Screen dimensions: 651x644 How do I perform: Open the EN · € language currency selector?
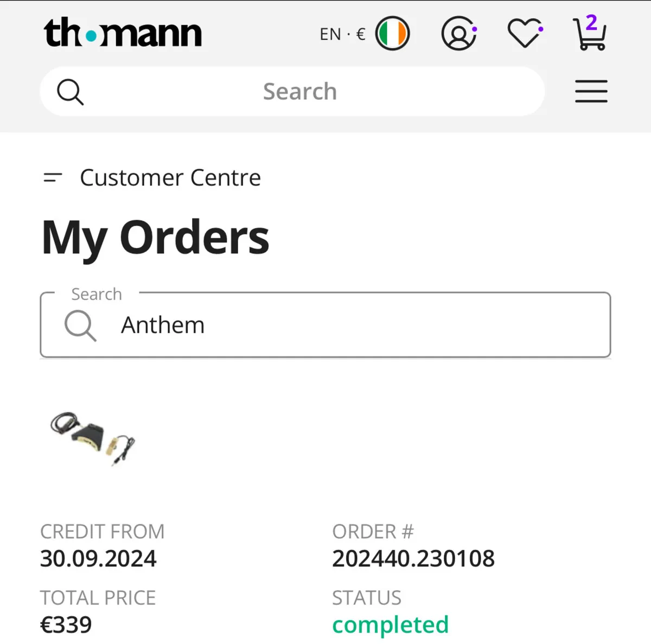point(342,34)
